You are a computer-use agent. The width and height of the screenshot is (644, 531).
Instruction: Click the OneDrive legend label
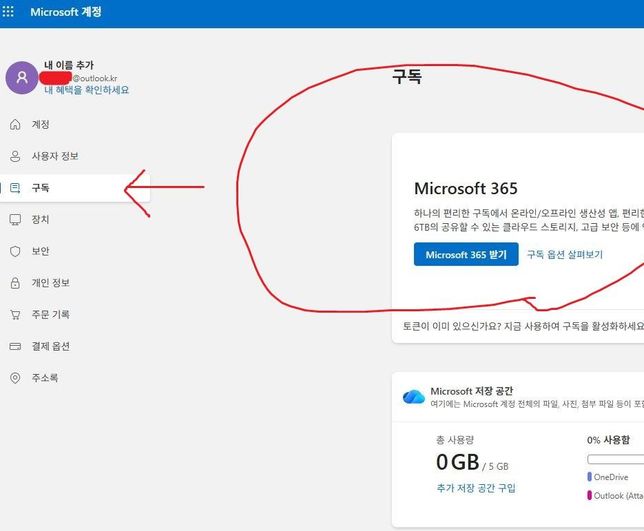pyautogui.click(x=611, y=477)
